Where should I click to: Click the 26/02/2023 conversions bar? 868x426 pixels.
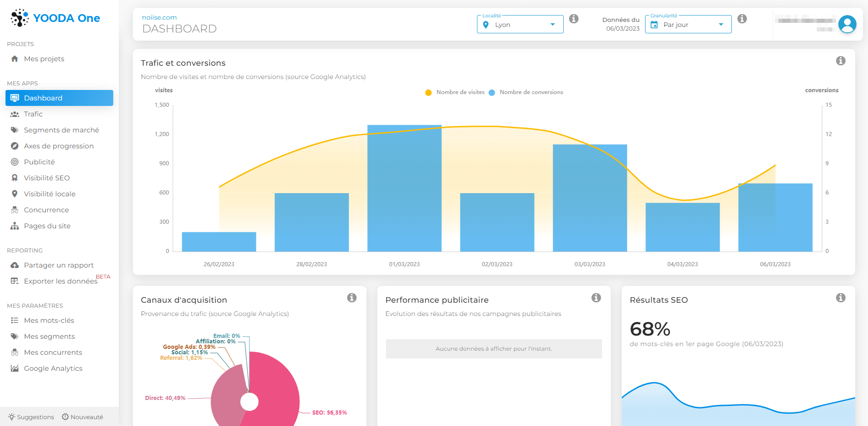219,242
